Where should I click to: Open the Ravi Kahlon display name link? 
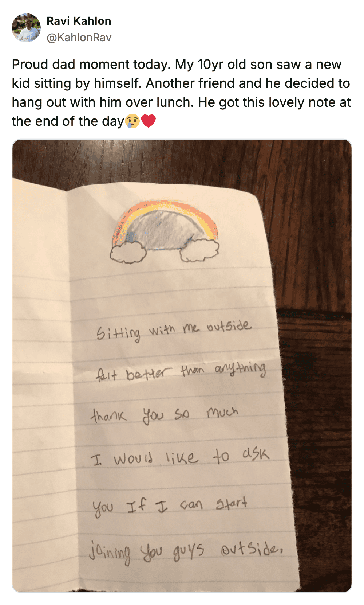[x=79, y=21]
